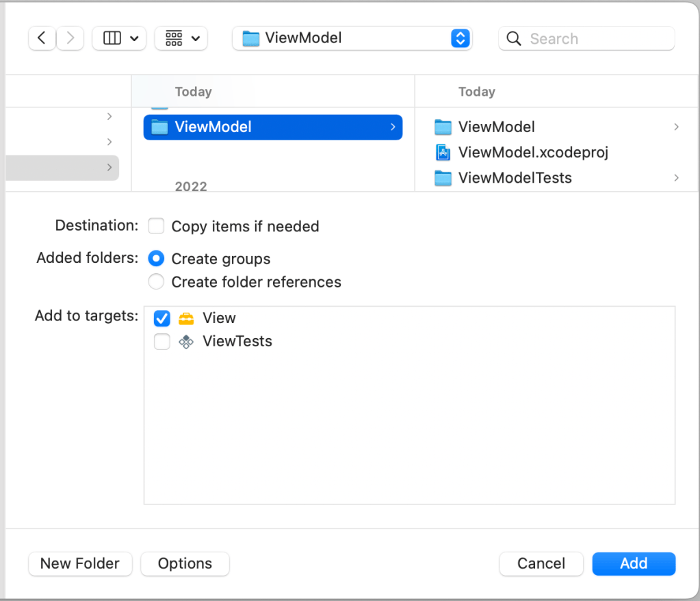Open the item grouping options menu
This screenshot has height=601, width=700.
click(181, 38)
